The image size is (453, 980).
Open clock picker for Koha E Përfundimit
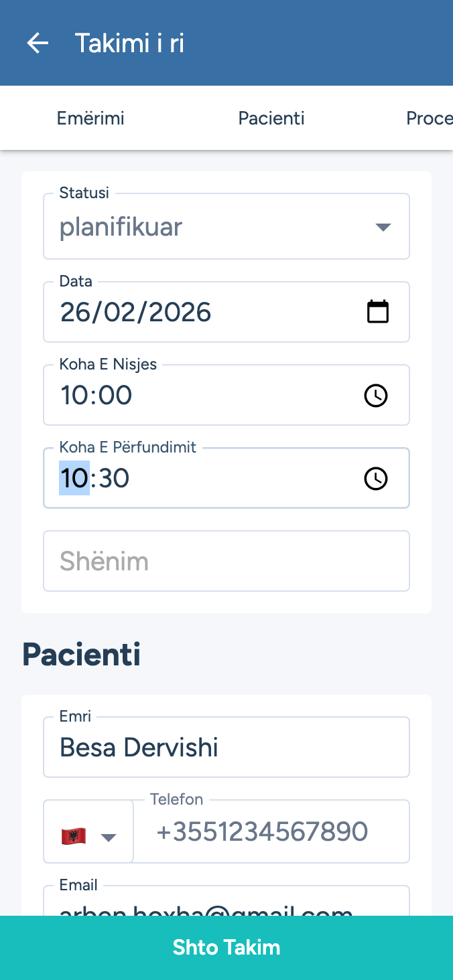376,479
